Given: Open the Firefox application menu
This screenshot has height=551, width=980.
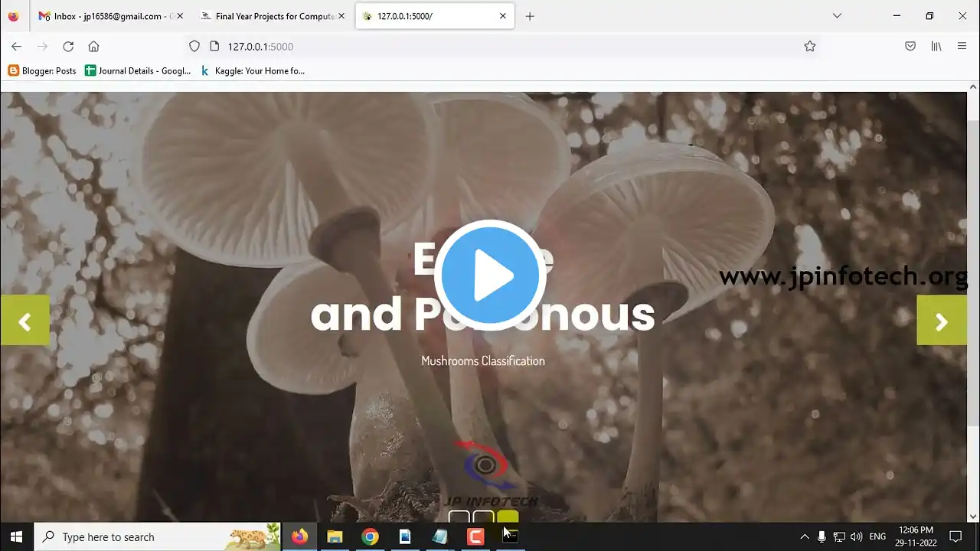Looking at the screenshot, I should [962, 47].
